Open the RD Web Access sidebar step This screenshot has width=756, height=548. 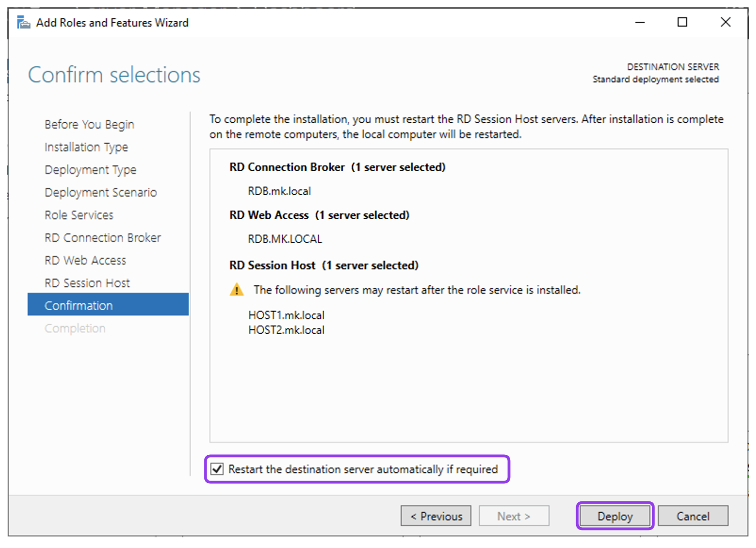85,260
